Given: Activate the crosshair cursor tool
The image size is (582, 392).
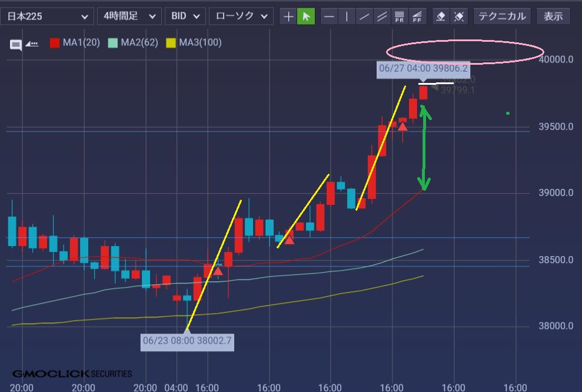Looking at the screenshot, I should click(x=288, y=16).
